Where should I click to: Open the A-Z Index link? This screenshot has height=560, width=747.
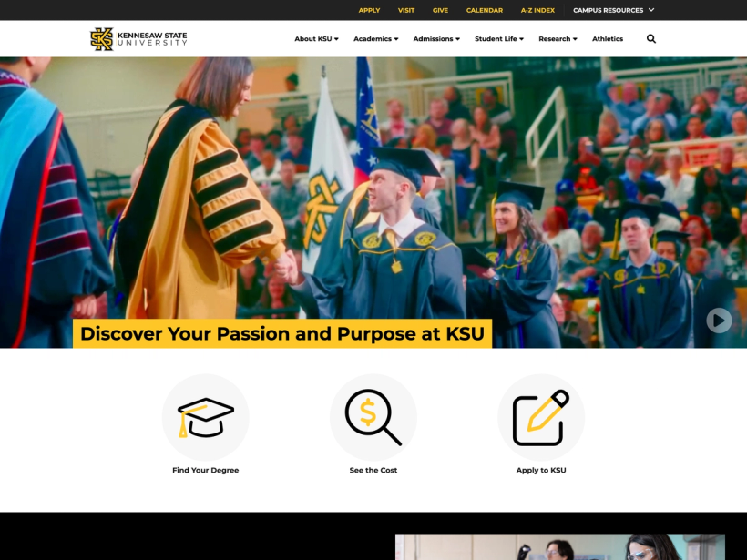click(537, 10)
